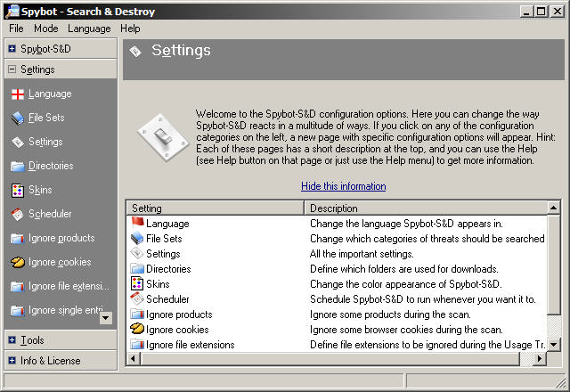Click the Scheduler icon in list
Image resolution: width=570 pixels, height=392 pixels.
[137, 299]
